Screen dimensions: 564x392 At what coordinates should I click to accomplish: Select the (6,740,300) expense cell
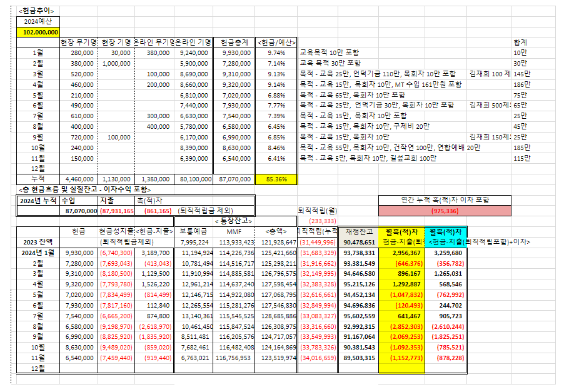point(116,253)
